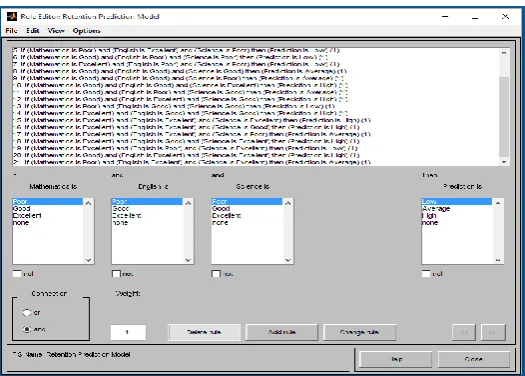
Task: Select 'Good' in the English list
Action: point(147,209)
